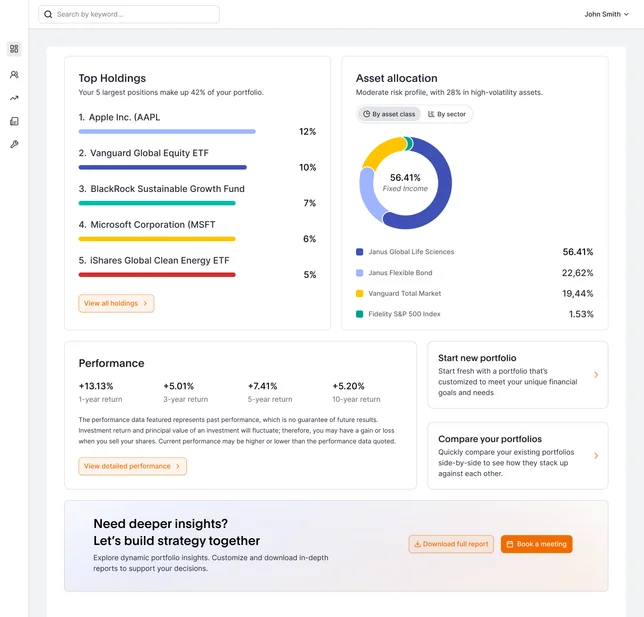This screenshot has width=644, height=617.
Task: Click Download full report button
Action: (x=451, y=544)
